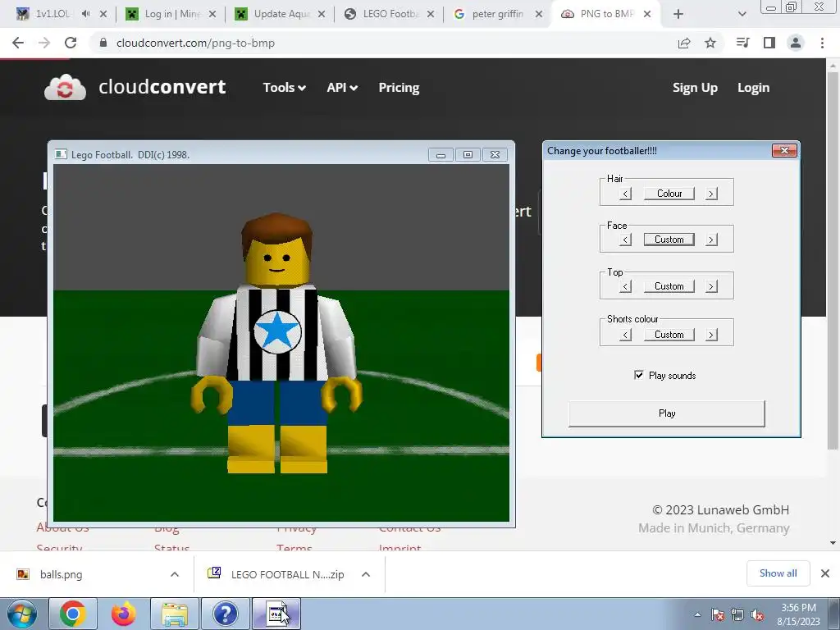Switch to the Update Aquatic tab
The height and width of the screenshot is (630, 840).
pos(281,14)
